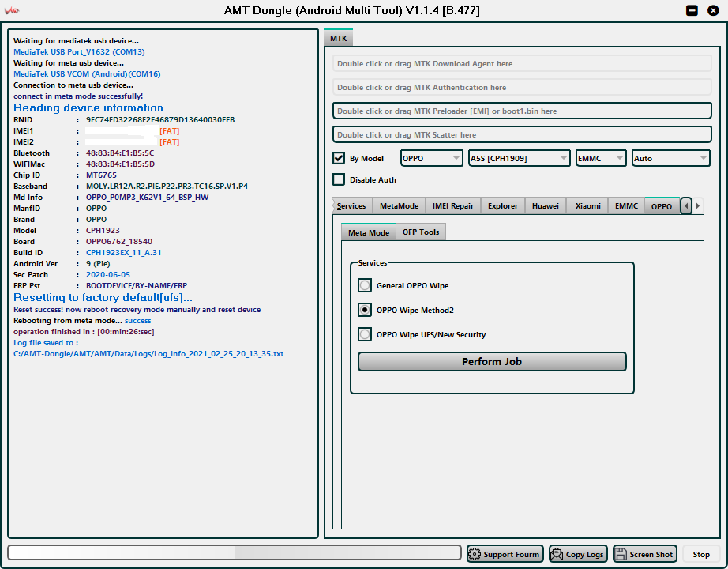Click the Sec Patch date 2020-06-05
Screen dimensions: 728x569
pos(107,275)
